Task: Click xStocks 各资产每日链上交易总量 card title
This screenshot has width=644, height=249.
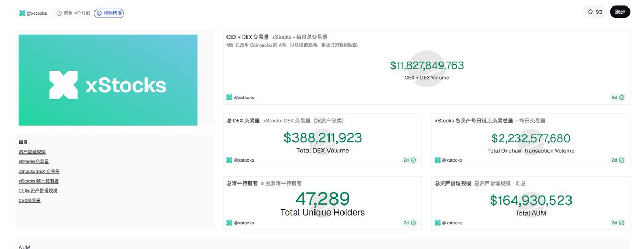Action: coord(474,121)
